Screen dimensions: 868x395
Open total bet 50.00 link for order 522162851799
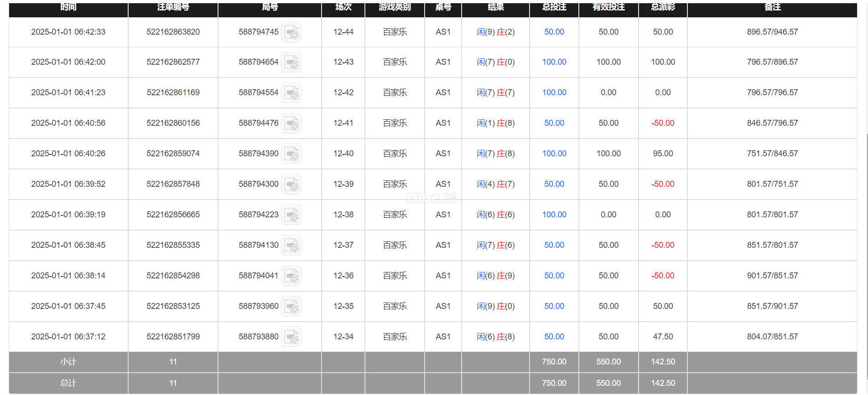[x=554, y=337]
